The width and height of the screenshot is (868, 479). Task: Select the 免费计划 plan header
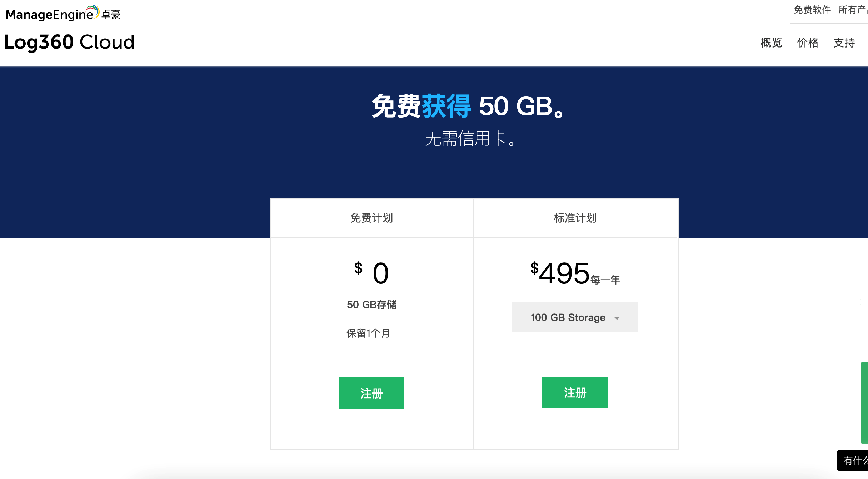[371, 218]
